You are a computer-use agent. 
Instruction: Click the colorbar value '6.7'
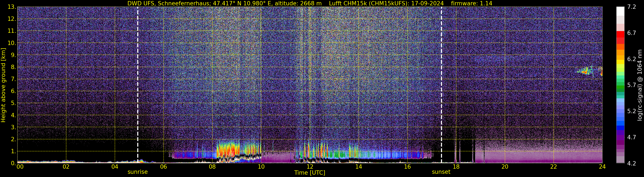[632, 33]
